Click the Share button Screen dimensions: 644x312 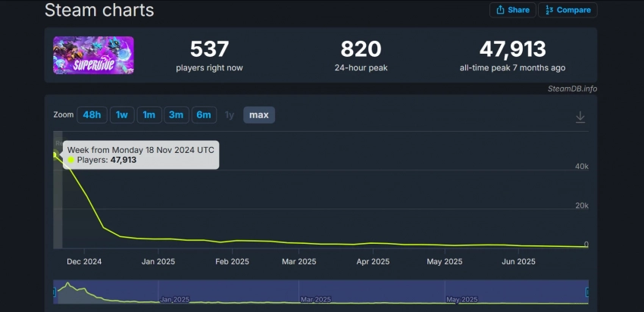[513, 10]
